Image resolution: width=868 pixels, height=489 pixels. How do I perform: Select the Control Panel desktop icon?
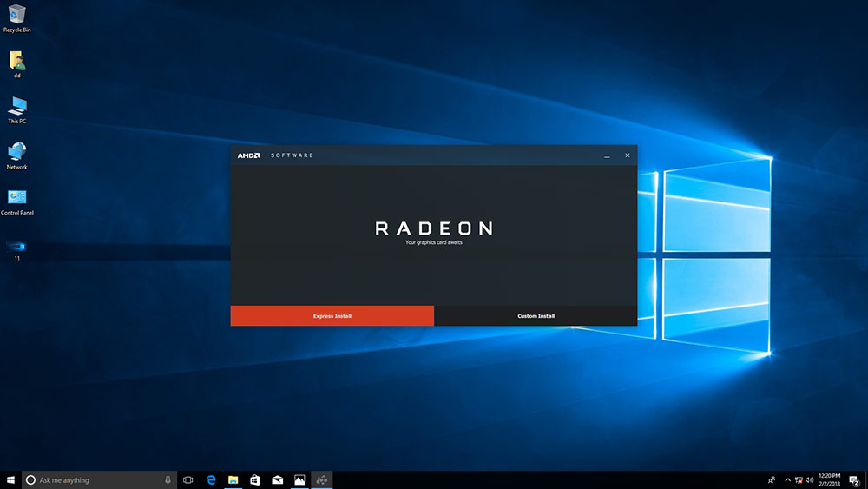pos(16,202)
